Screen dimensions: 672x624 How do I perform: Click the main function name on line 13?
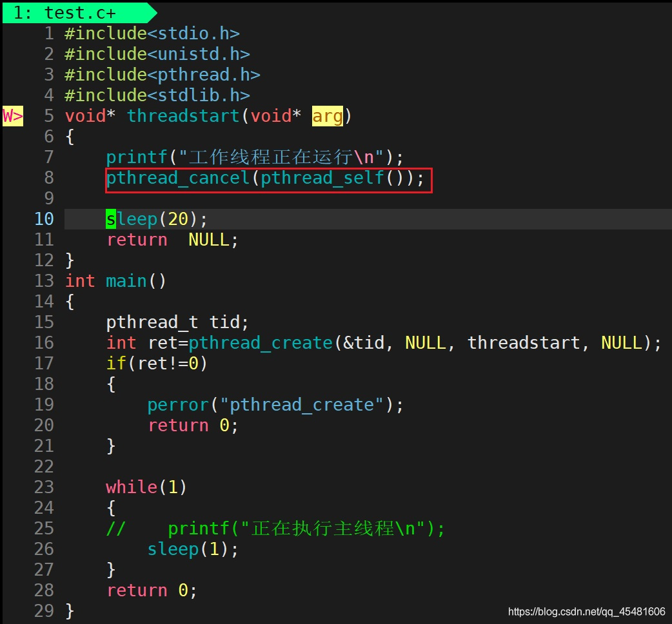tap(126, 281)
